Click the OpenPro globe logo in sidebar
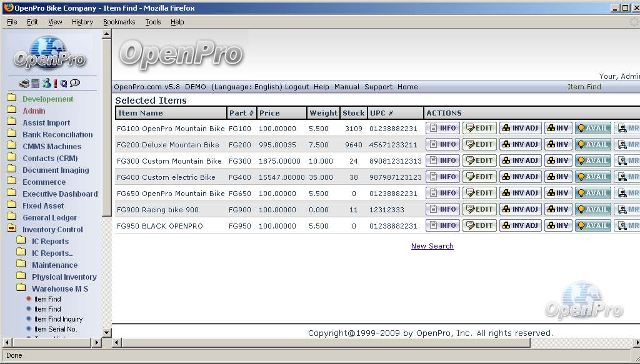 [49, 54]
